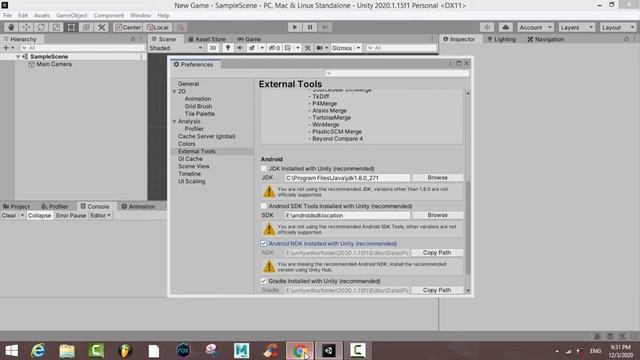Click the Play button
Screen dimensions: 640x360
295,27
